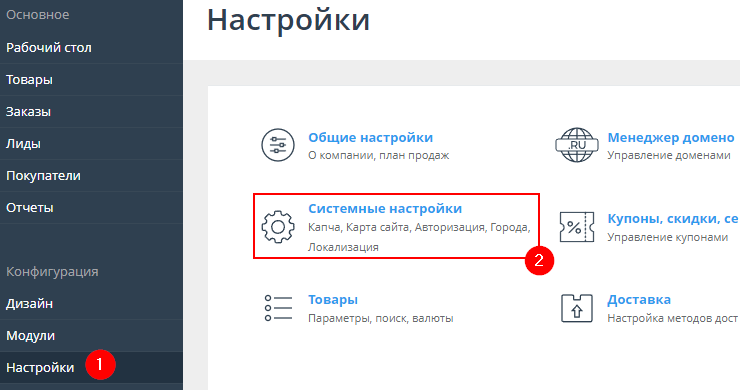The image size is (740, 390).
Task: Go to Заказы in sidebar
Action: 91,112
